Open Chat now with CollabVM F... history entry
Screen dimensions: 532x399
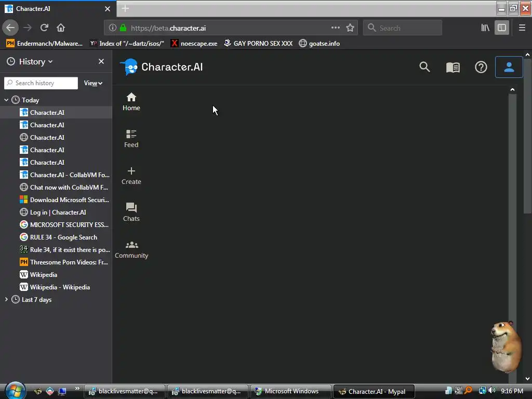click(64, 187)
